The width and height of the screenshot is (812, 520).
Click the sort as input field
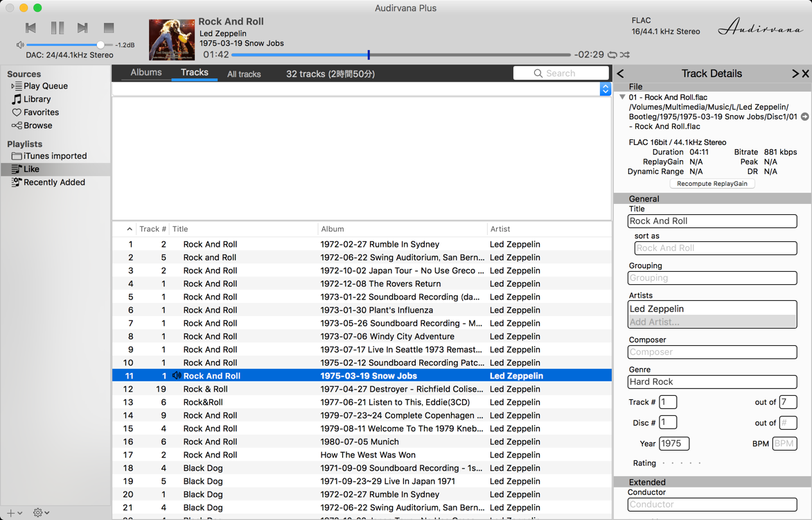pyautogui.click(x=716, y=248)
